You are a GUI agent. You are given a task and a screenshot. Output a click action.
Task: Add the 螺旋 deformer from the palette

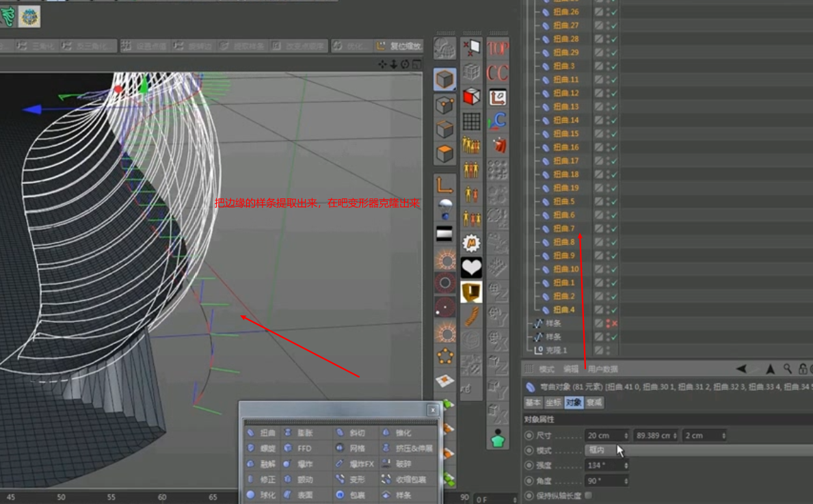click(x=262, y=448)
